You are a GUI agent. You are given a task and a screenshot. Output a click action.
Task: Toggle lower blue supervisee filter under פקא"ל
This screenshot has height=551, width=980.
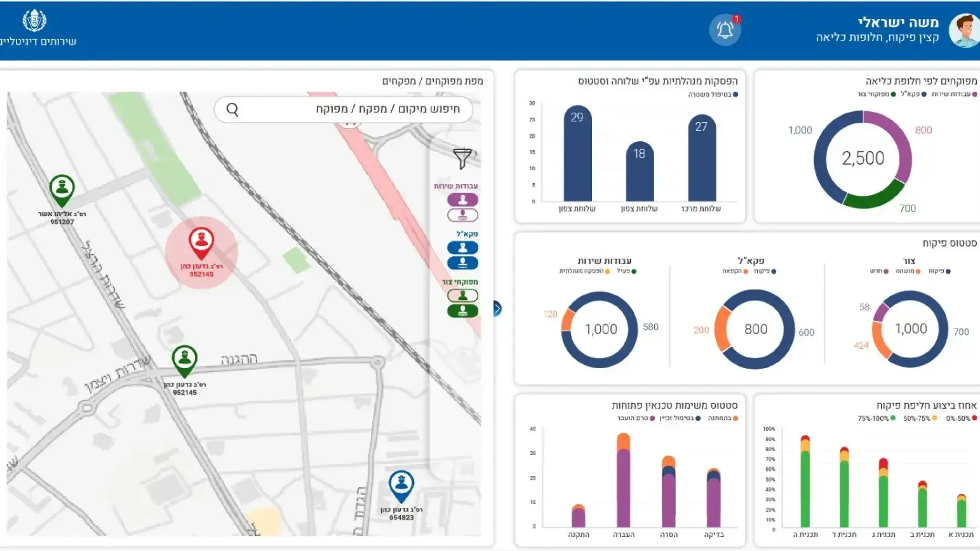(463, 262)
